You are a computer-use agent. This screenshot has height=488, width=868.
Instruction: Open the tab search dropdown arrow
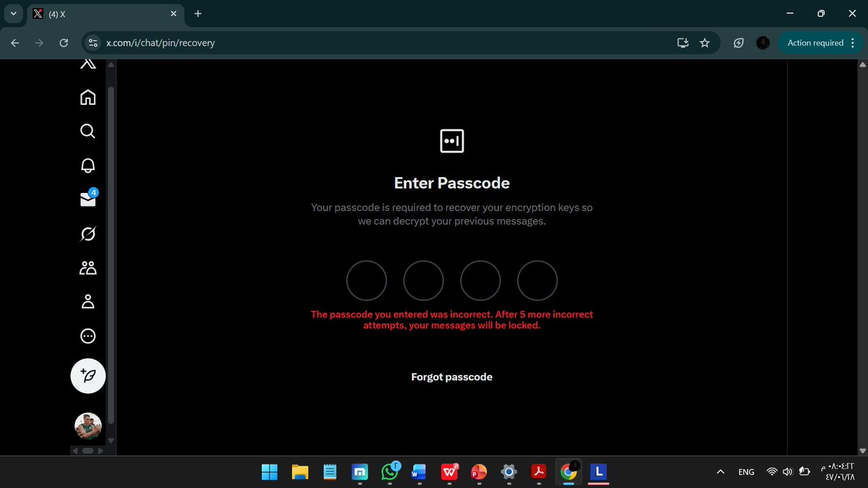pyautogui.click(x=14, y=13)
